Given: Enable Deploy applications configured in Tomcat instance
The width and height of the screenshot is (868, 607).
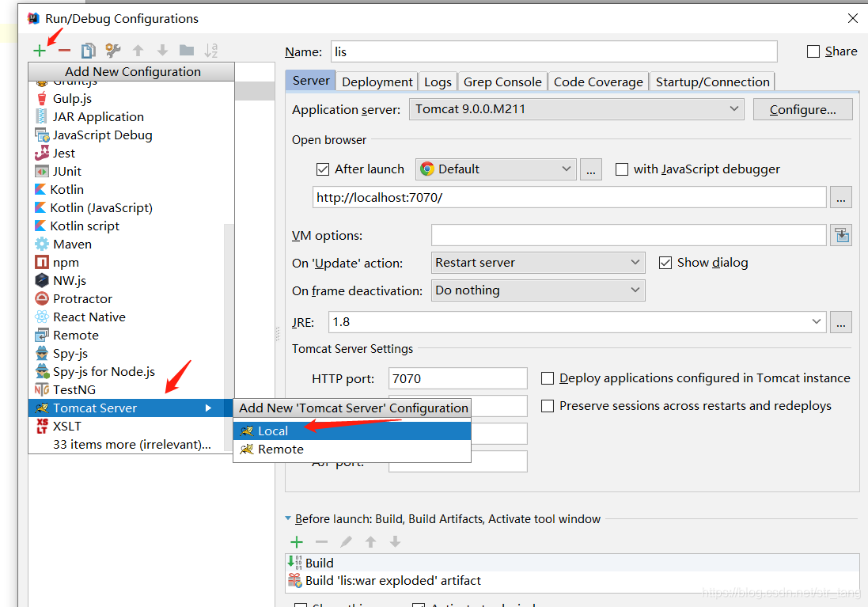Looking at the screenshot, I should click(548, 378).
